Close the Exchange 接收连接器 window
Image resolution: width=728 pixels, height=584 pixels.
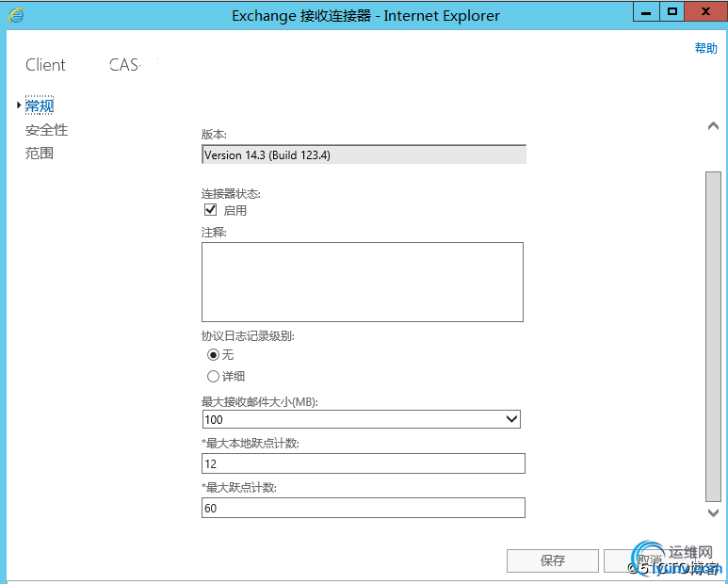(705, 12)
